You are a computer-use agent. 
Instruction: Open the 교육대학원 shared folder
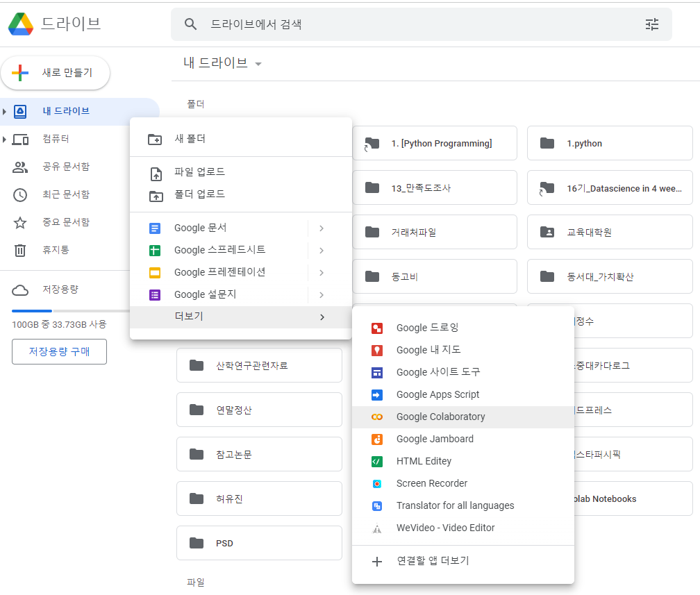click(610, 232)
